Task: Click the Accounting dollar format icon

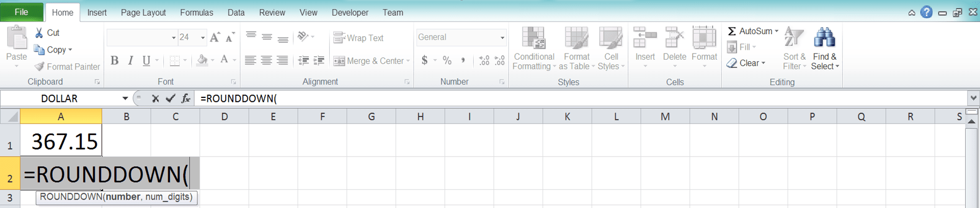Action: pos(425,61)
